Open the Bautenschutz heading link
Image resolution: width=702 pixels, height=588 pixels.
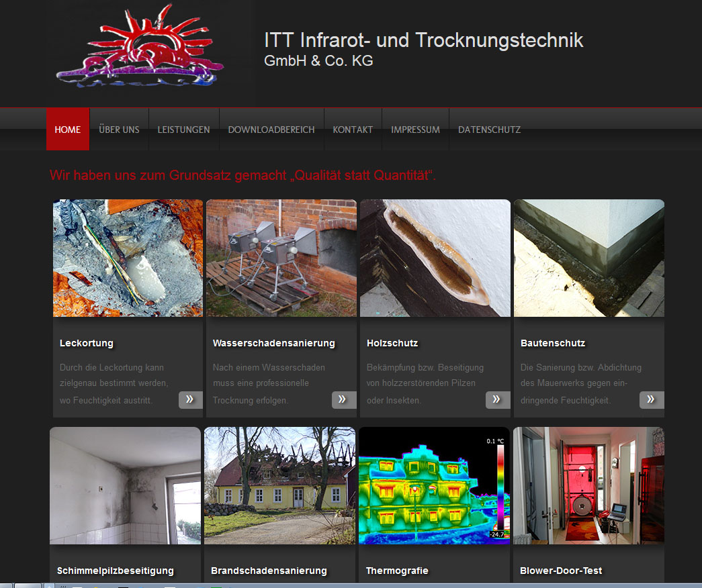point(553,343)
